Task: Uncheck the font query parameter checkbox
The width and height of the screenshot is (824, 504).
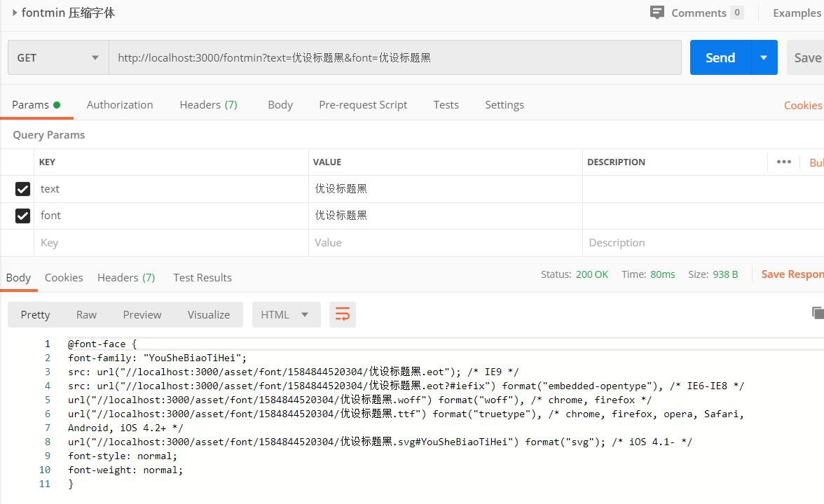Action: (x=22, y=216)
